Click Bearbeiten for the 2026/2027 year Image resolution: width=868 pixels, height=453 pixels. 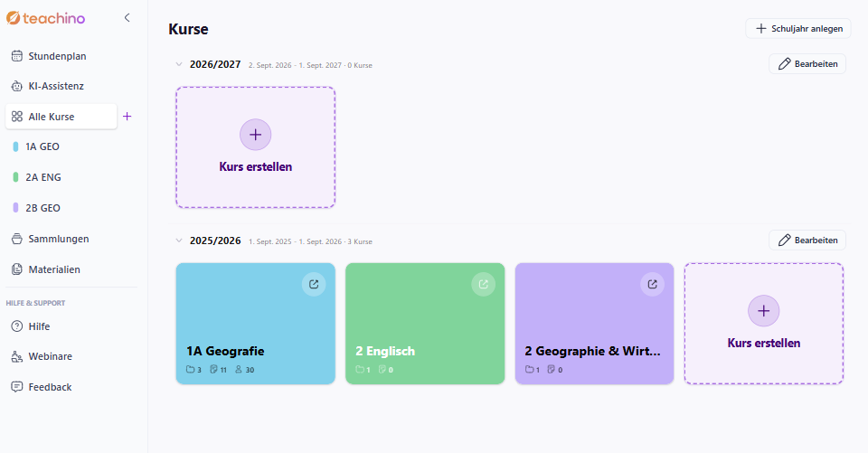[x=807, y=63]
